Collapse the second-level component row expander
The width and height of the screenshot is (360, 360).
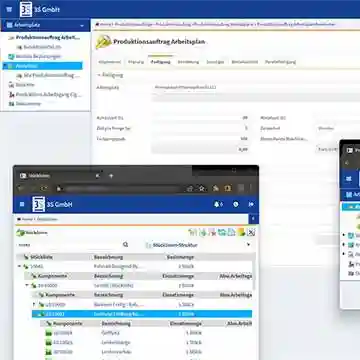tap(27, 285)
